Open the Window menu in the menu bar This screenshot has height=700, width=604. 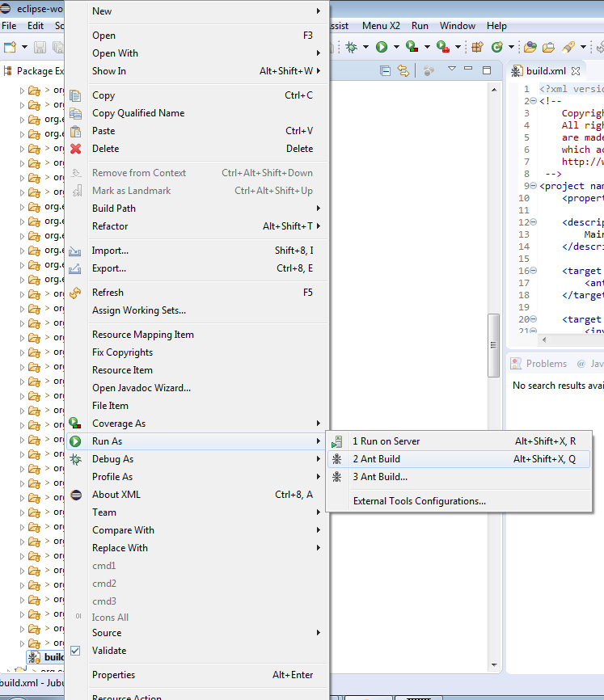pyautogui.click(x=458, y=26)
